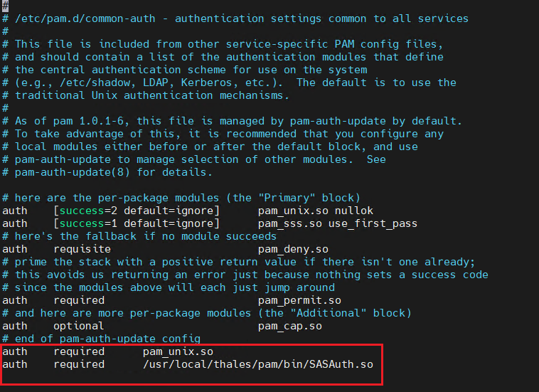The image size is (539, 392).
Task: Click pam_unix.so inside the red highlighted box
Action: coord(178,351)
